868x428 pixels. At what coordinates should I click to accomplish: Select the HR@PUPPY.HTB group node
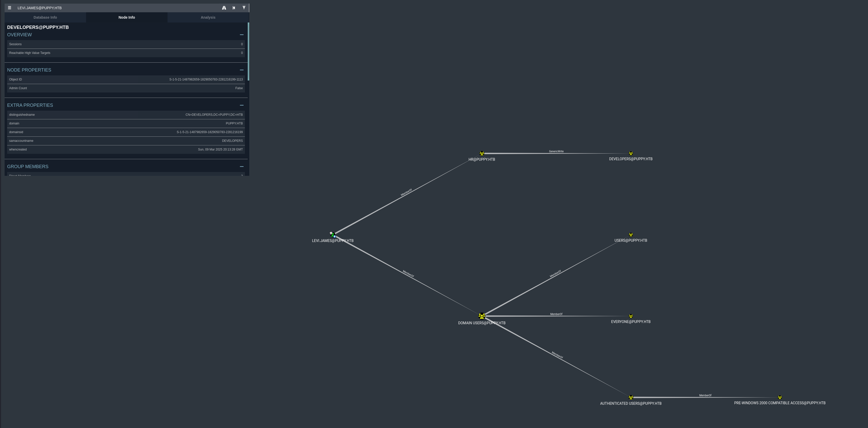tap(482, 154)
